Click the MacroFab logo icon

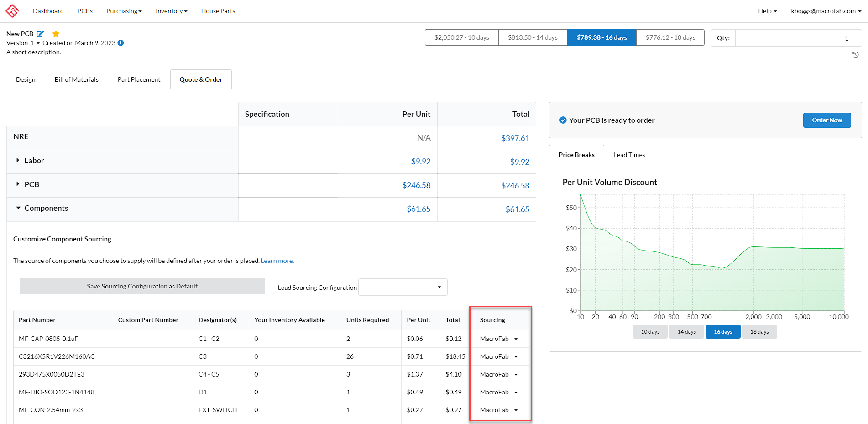pos(12,10)
